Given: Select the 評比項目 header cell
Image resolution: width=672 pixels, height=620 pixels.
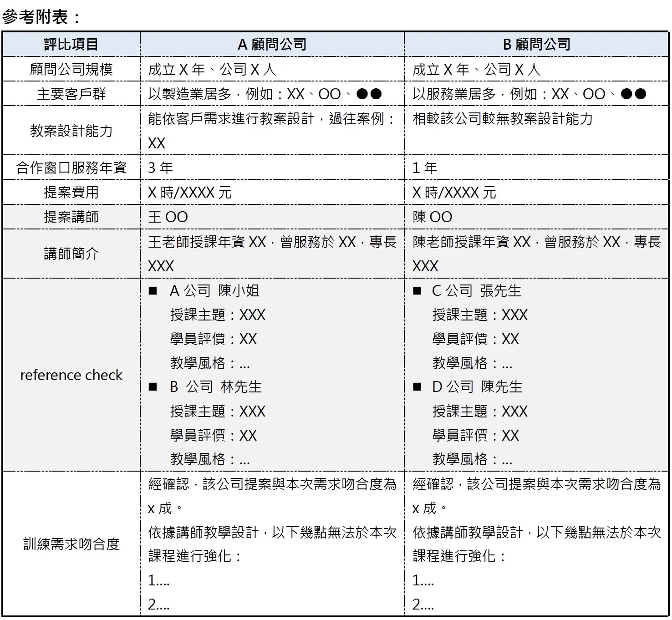Looking at the screenshot, I should click(x=71, y=45).
